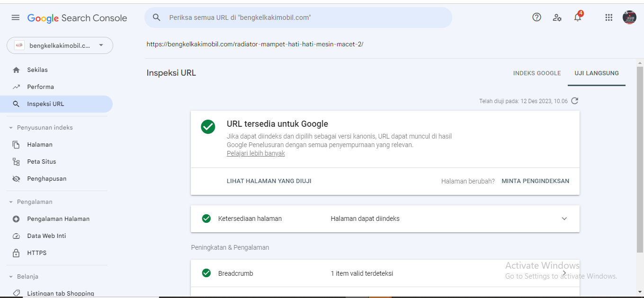Viewport: 644px width, 298px height.
Task: Click the Penghapusan hidden-eye icon
Action: point(17,179)
